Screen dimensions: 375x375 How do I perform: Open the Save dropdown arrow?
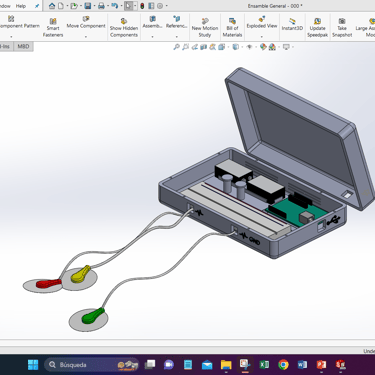click(x=94, y=6)
